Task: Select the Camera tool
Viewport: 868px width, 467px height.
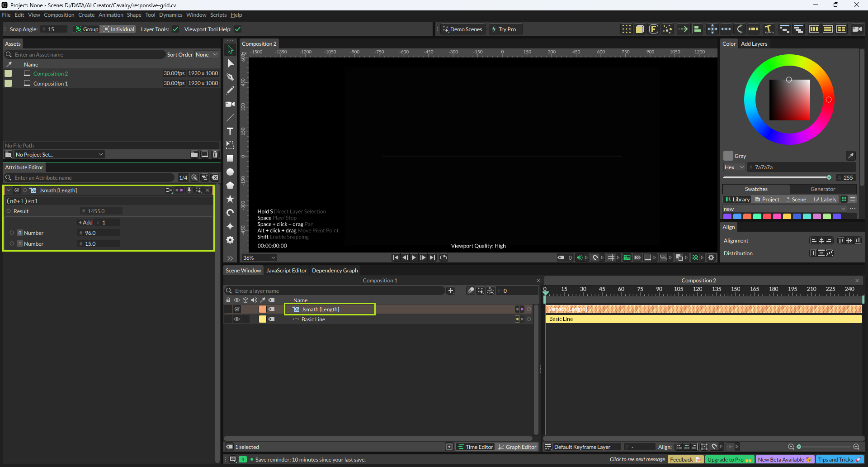Action: pos(230,104)
